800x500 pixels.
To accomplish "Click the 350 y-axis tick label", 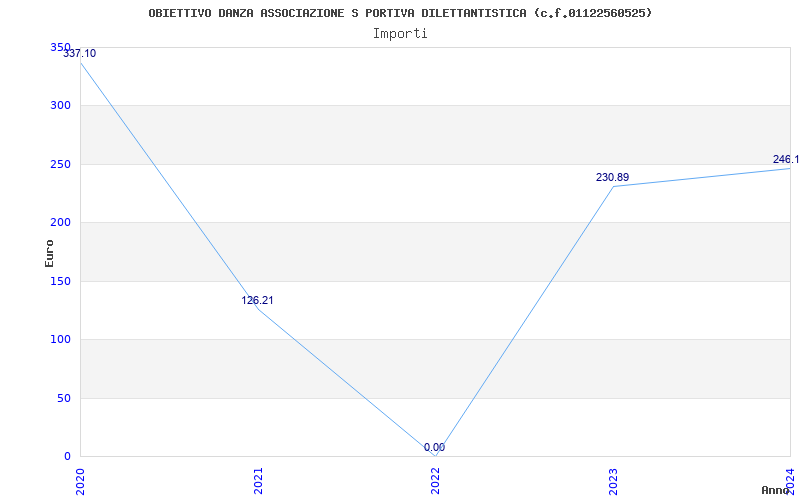I will [x=60, y=47].
